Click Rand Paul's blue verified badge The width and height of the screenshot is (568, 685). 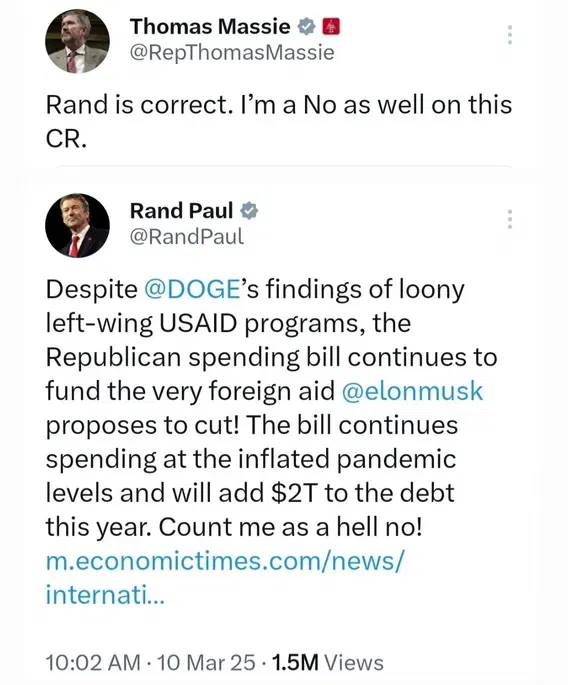tap(249, 211)
